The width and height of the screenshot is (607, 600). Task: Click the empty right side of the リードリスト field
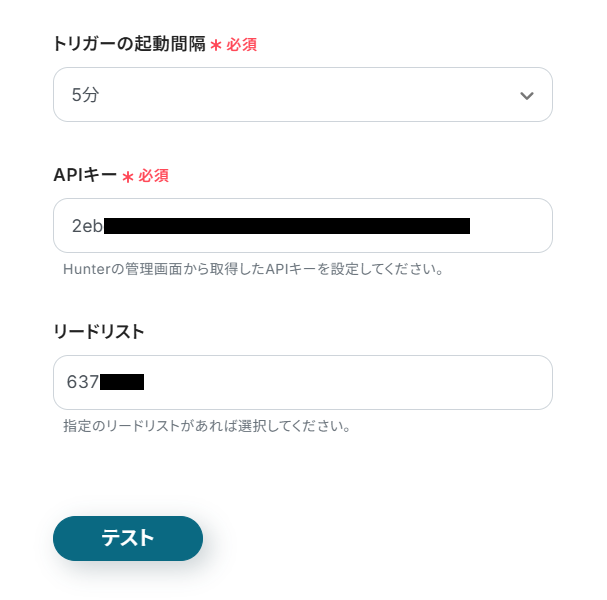(400, 382)
